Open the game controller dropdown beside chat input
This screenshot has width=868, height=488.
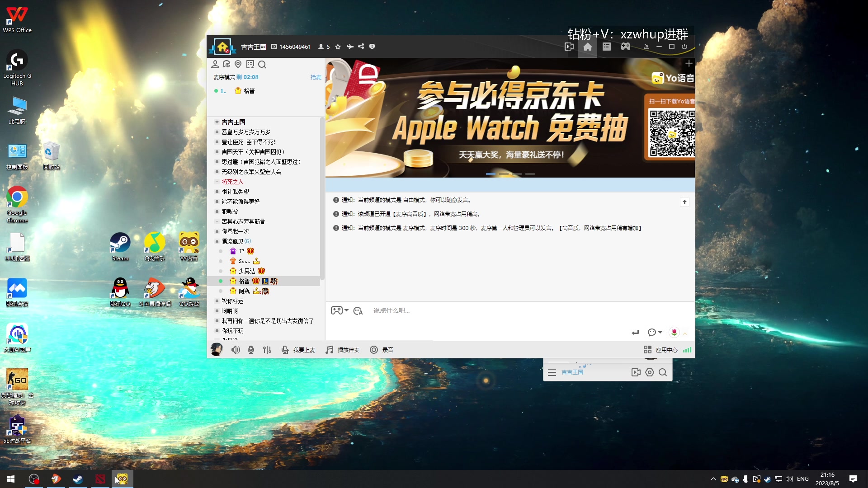point(340,310)
